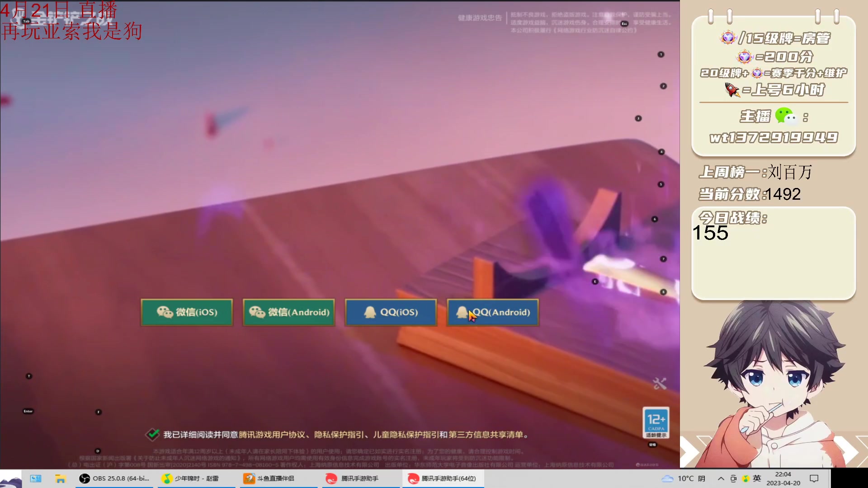Switch to OBS 25.0.8 taskbar window

point(114,479)
